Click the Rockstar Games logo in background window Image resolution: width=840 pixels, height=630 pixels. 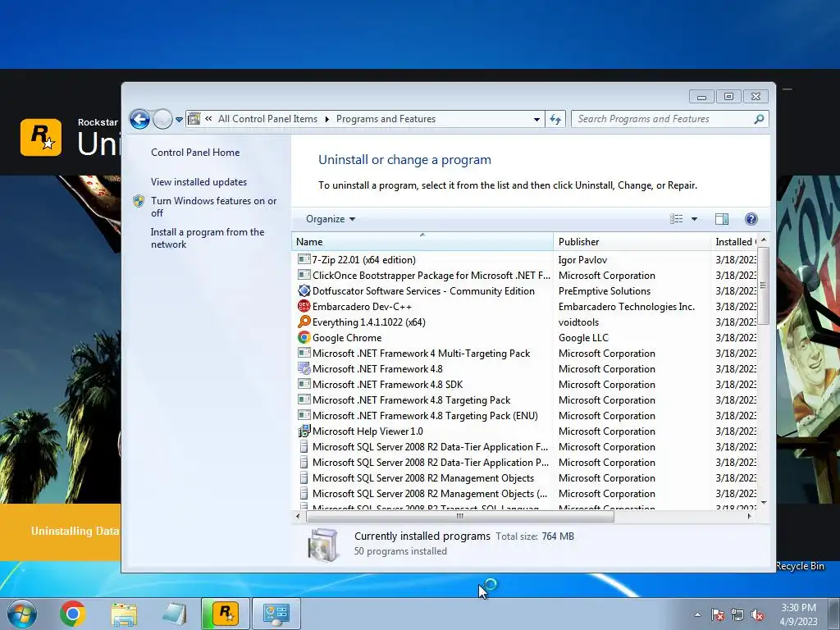point(41,137)
